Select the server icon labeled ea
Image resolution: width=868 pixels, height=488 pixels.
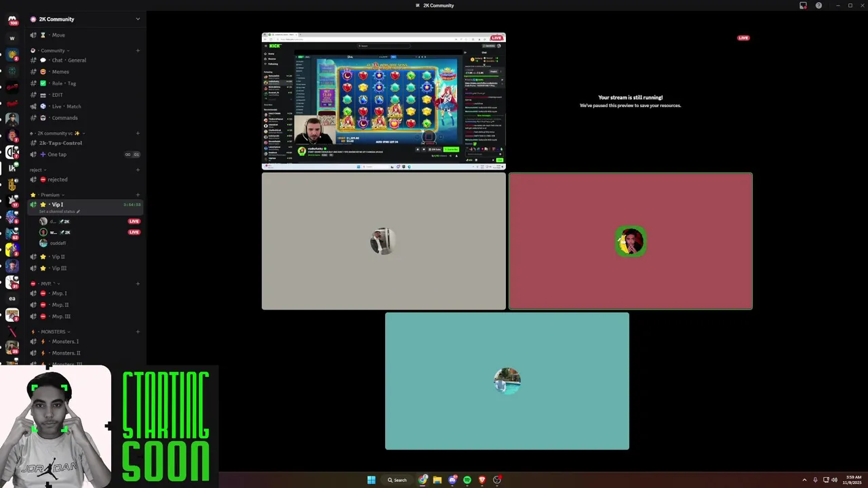point(12,298)
